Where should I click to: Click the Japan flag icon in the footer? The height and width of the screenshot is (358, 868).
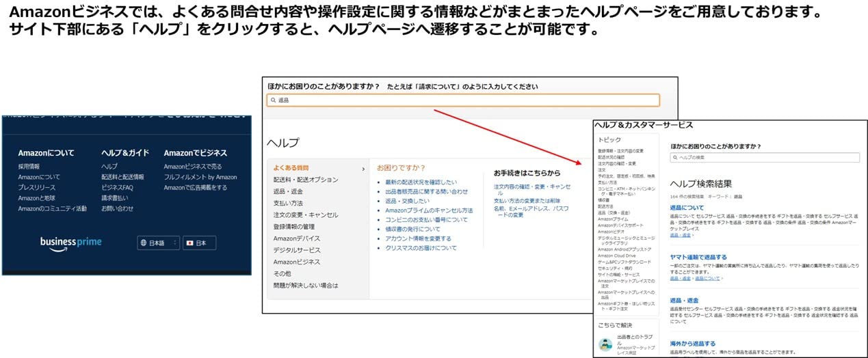pos(190,243)
